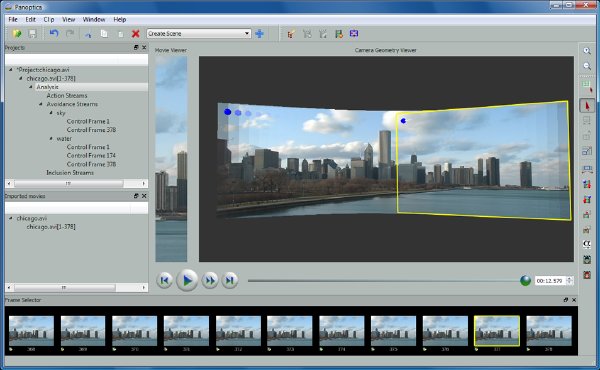Float the Projects panel
600x370 pixels.
click(136, 47)
